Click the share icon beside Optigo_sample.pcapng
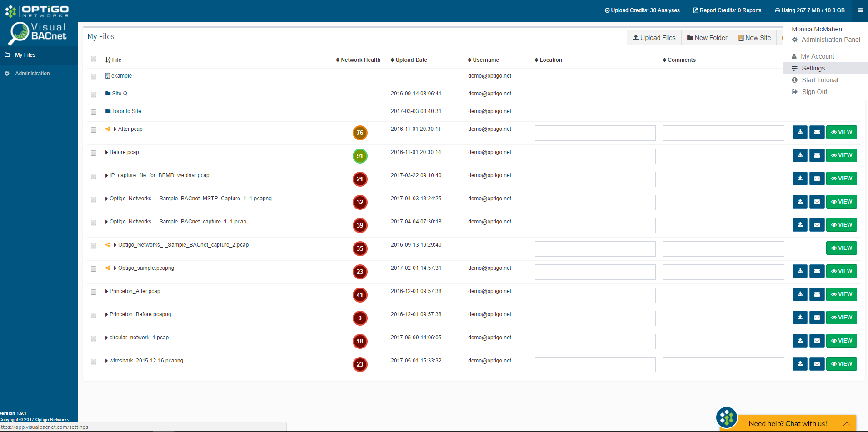 pyautogui.click(x=108, y=268)
